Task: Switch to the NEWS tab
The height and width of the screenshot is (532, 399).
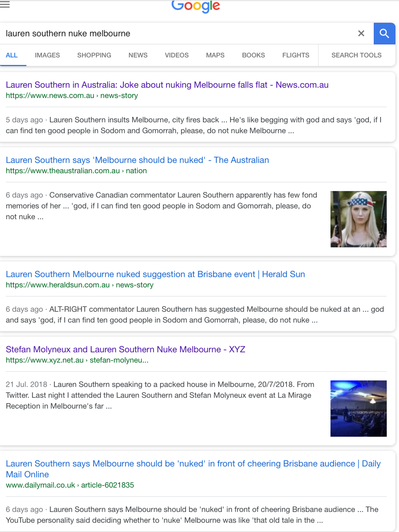Action: (x=138, y=55)
